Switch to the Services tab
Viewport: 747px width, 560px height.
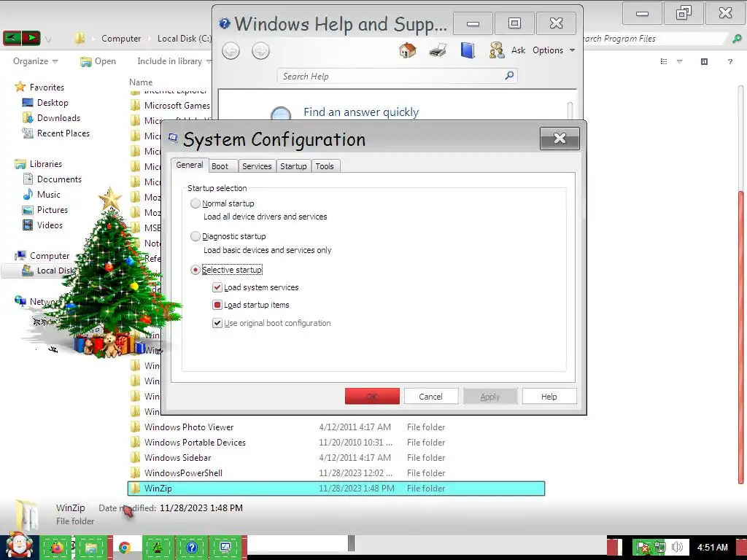[257, 166]
